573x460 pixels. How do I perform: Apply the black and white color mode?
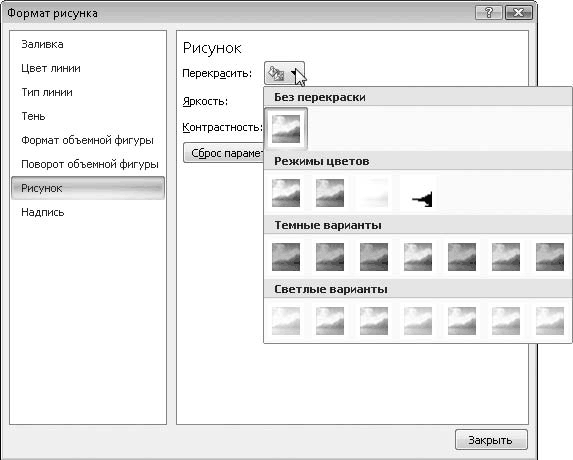pyautogui.click(x=418, y=193)
